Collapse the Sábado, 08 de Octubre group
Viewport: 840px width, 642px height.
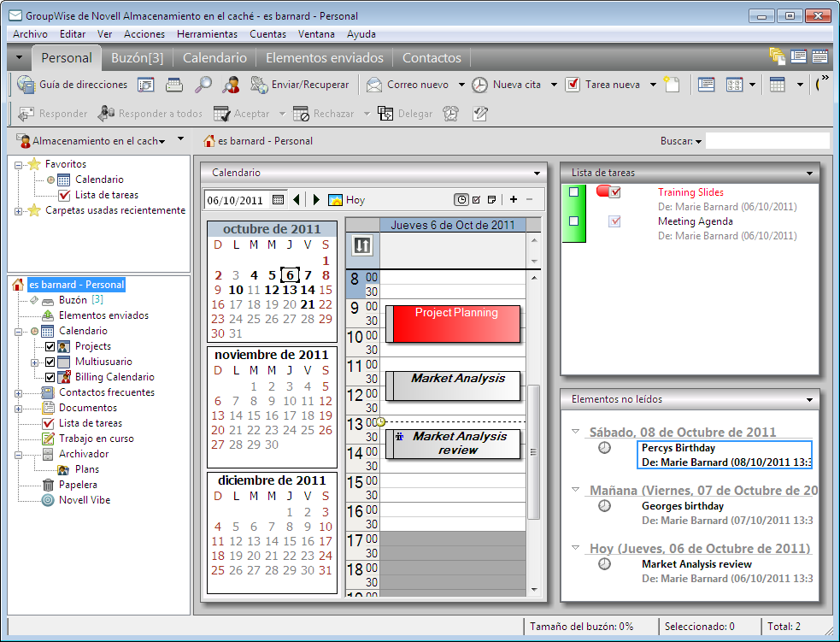pos(575,431)
